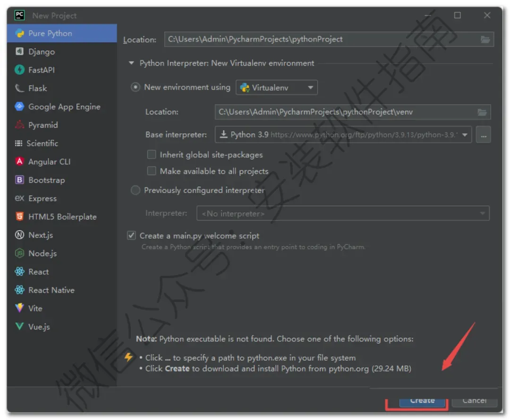Click the Express ex icon
510x420 pixels.
20,198
